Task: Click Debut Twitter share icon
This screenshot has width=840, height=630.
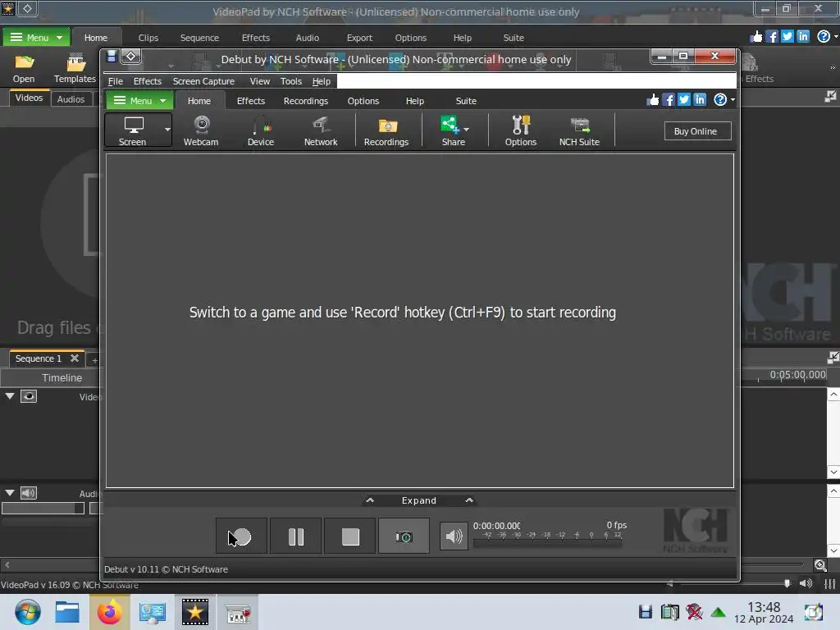Action: point(683,99)
